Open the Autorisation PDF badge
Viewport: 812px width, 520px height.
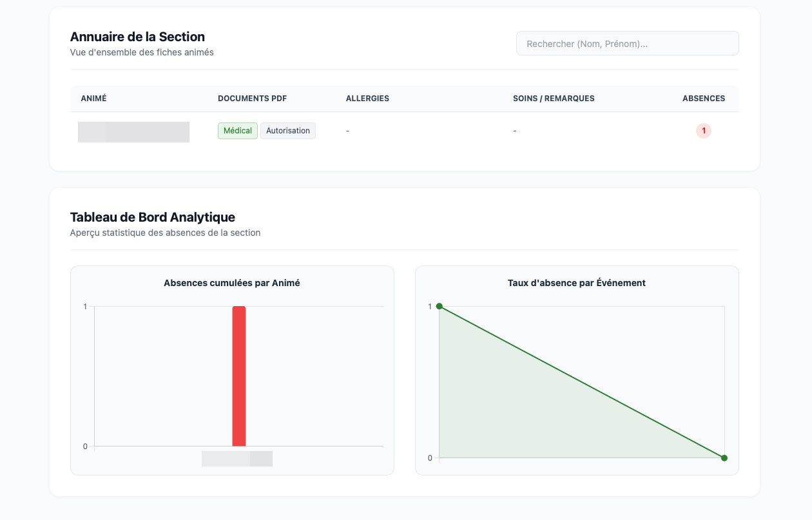tap(288, 131)
